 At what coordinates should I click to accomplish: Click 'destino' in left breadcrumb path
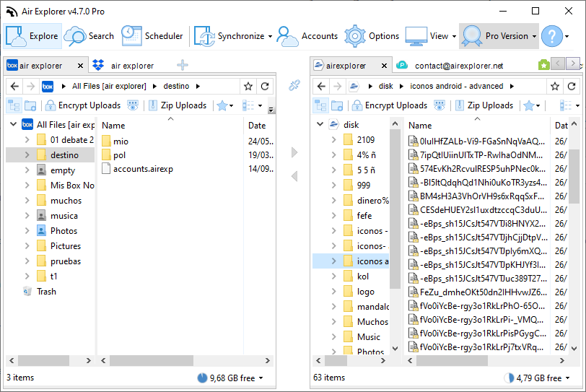click(176, 87)
